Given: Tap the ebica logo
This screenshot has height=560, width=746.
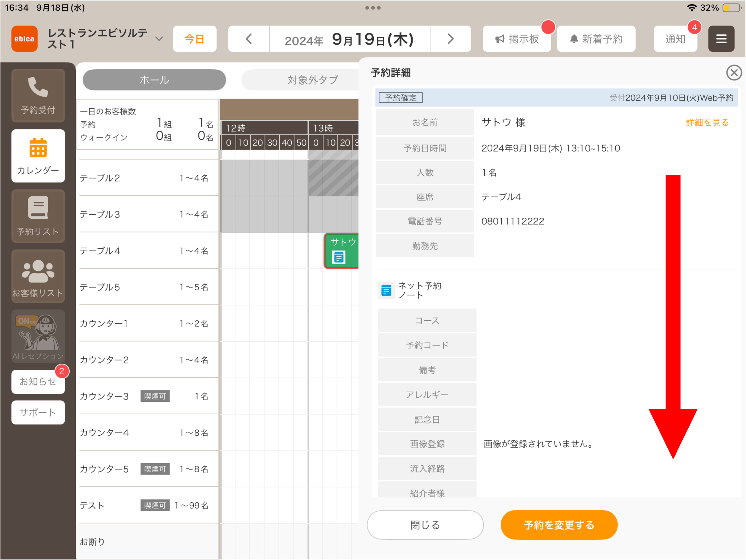Looking at the screenshot, I should (x=24, y=39).
